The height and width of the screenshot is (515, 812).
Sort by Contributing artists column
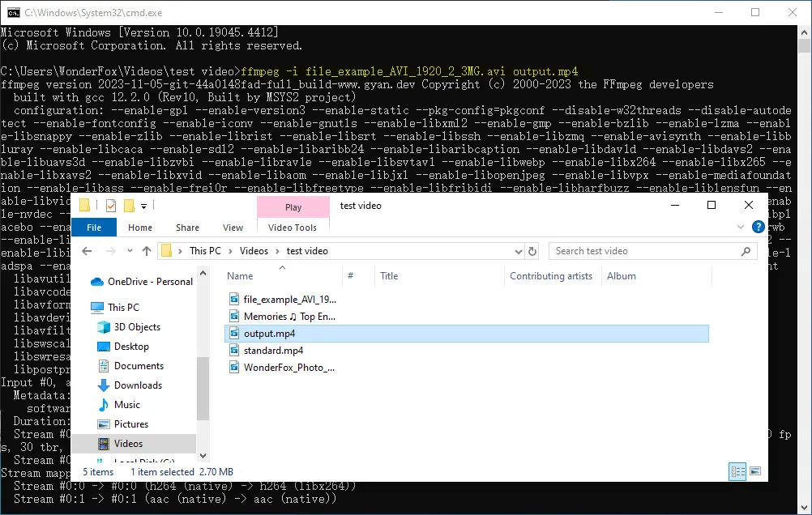point(553,276)
